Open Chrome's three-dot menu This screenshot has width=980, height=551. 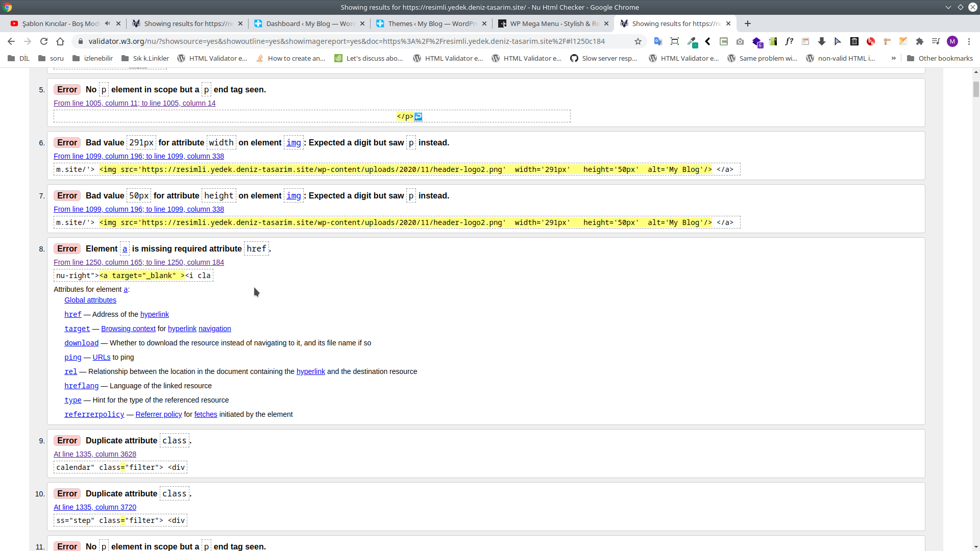(969, 41)
